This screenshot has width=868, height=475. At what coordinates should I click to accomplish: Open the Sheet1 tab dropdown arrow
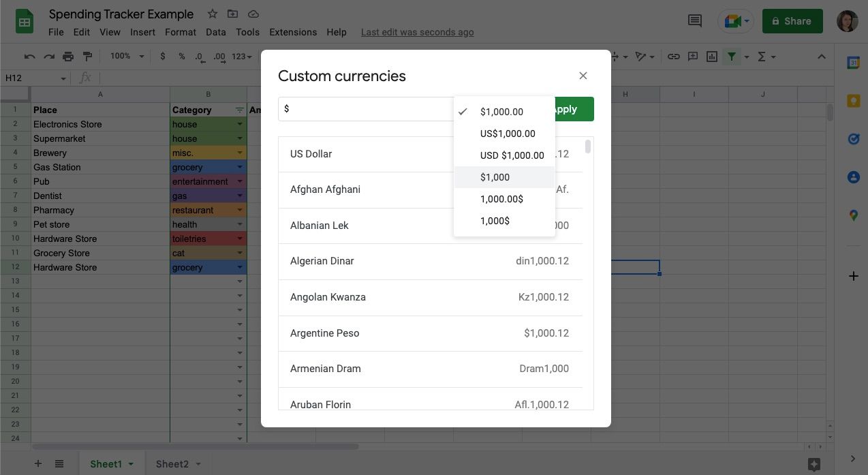pos(131,464)
